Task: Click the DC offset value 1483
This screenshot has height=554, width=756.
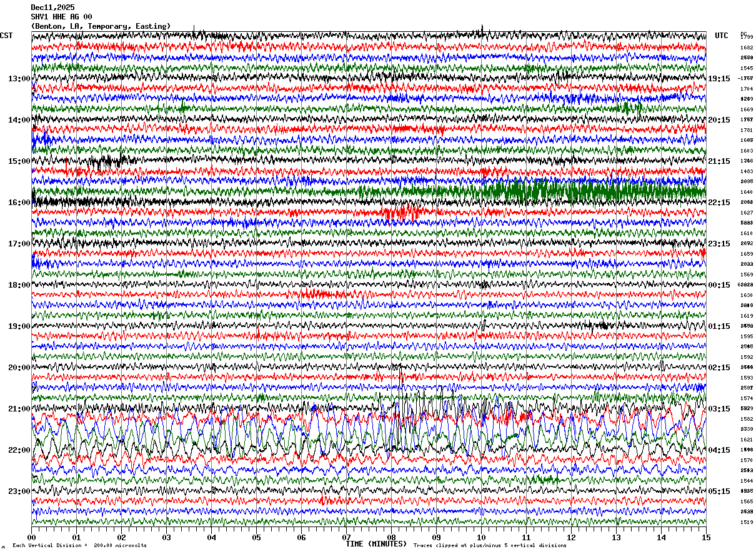Action: click(x=747, y=171)
